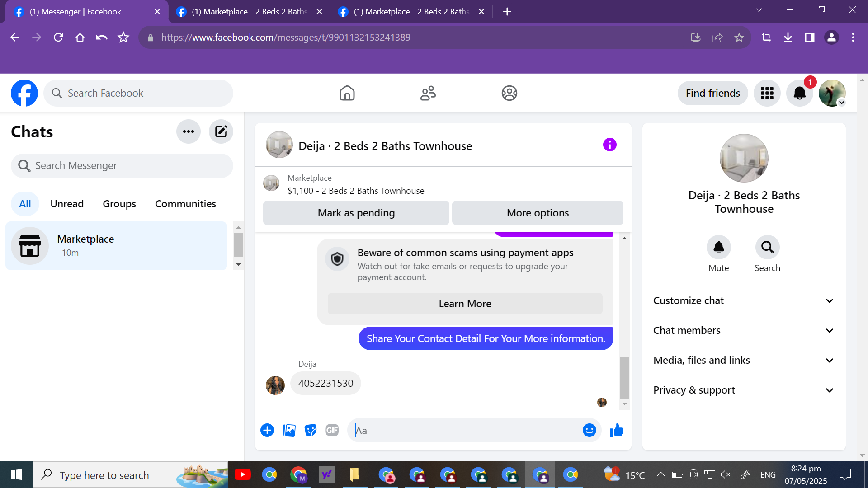This screenshot has width=868, height=488.
Task: Expand Privacy & support section
Action: click(744, 390)
